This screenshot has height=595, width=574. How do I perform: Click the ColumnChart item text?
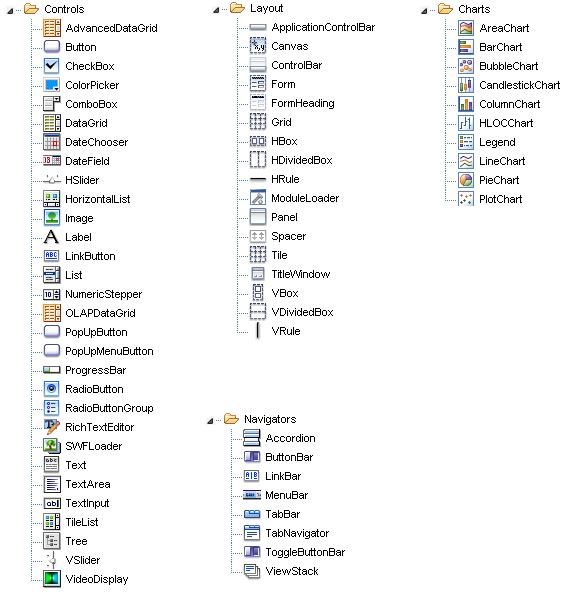tap(510, 104)
